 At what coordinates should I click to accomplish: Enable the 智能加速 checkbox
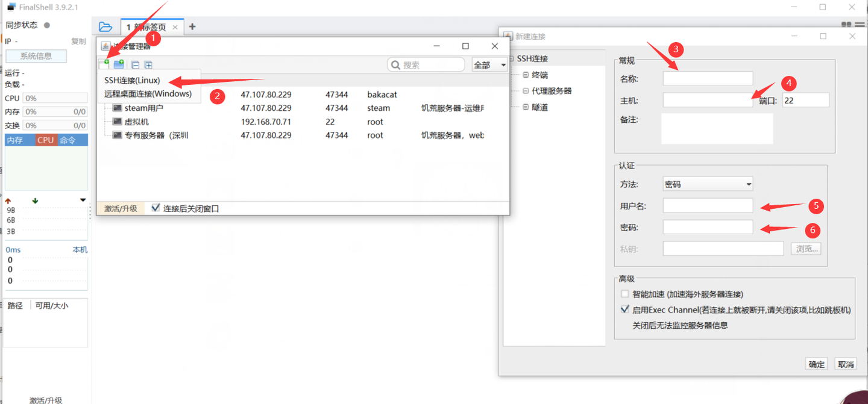[624, 294]
